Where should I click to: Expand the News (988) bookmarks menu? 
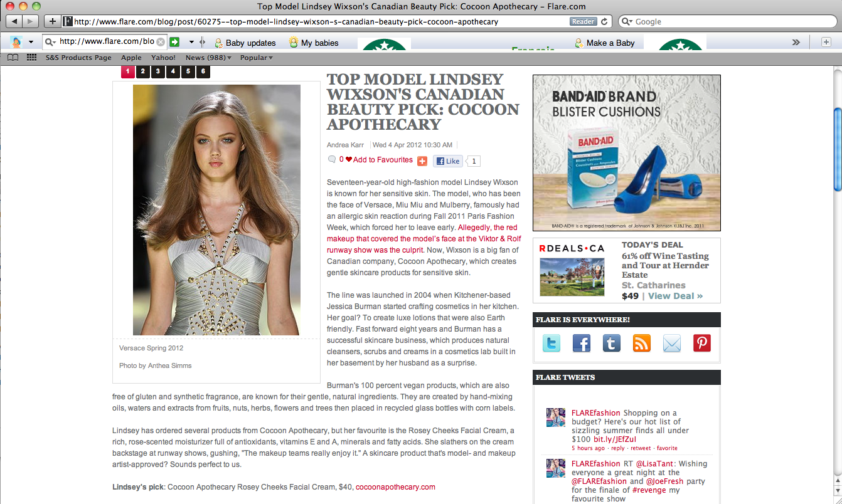coord(208,58)
